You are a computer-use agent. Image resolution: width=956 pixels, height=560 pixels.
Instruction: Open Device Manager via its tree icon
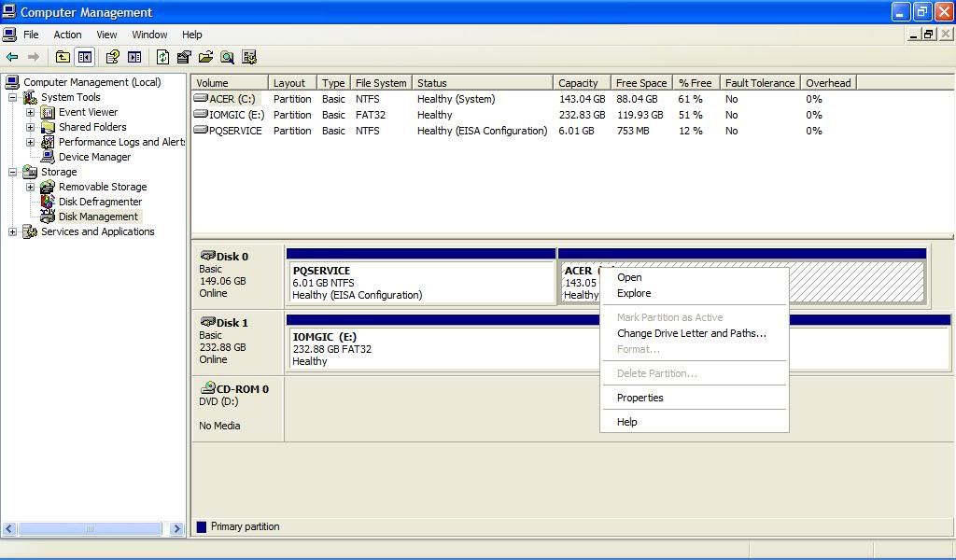pyautogui.click(x=48, y=157)
